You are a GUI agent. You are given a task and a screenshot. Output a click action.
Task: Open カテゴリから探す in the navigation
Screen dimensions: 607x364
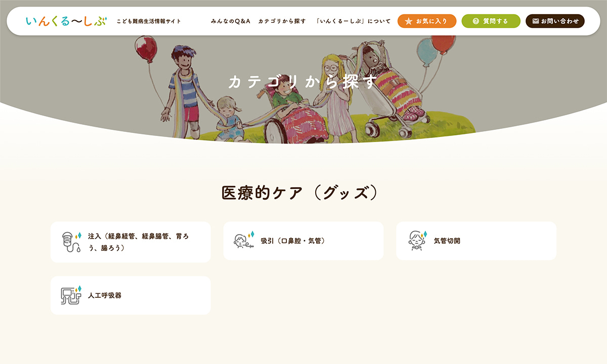[282, 21]
